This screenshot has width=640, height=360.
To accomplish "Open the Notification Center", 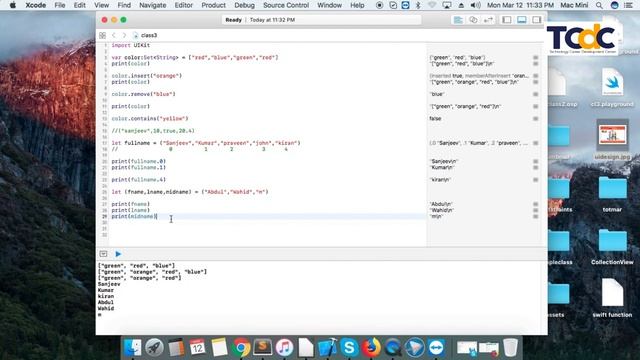I will (628, 5).
